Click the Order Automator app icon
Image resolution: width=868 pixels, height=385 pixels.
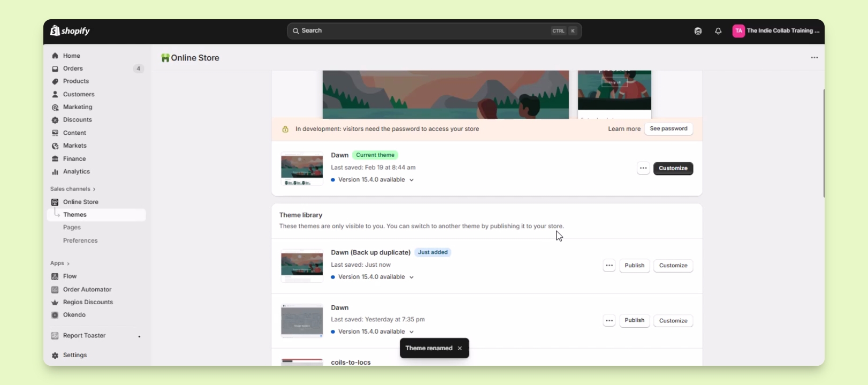pos(55,289)
